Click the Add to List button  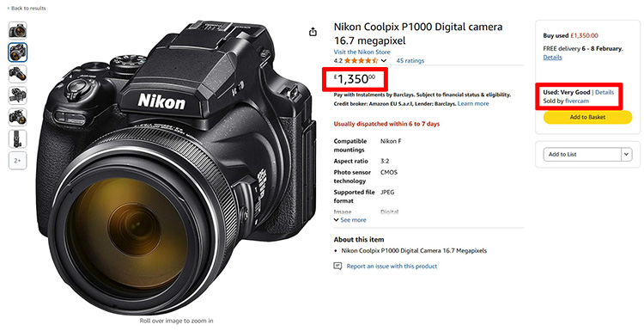click(x=582, y=154)
